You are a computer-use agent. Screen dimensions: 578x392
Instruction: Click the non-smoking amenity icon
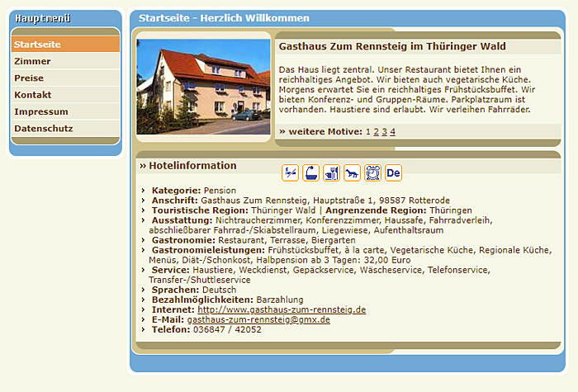(x=290, y=172)
